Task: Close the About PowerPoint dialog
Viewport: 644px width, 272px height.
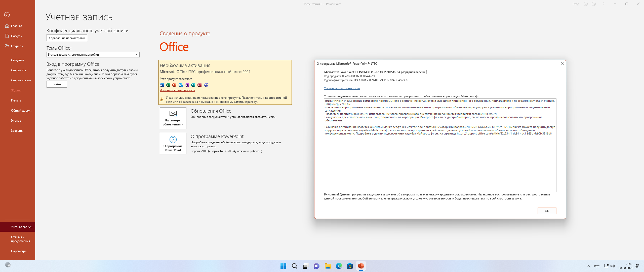Action: coord(562,63)
